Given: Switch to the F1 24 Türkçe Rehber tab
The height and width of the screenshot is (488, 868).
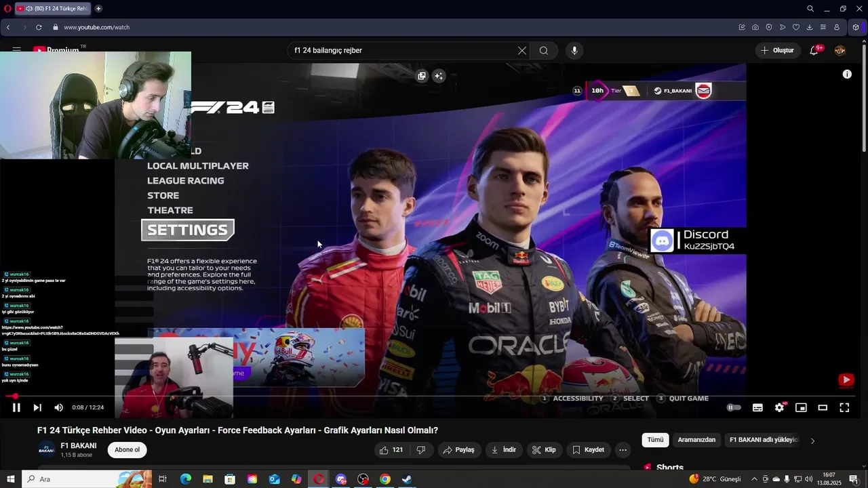Looking at the screenshot, I should [x=53, y=9].
